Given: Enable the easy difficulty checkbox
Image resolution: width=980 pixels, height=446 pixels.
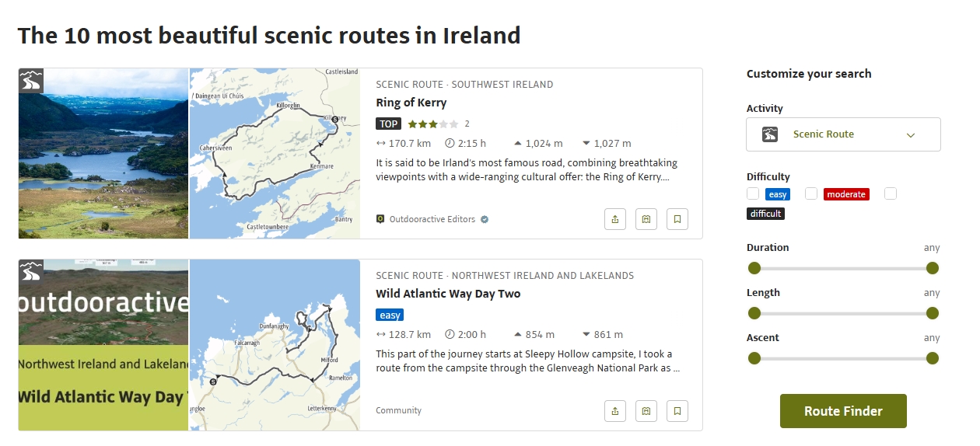Looking at the screenshot, I should [753, 193].
